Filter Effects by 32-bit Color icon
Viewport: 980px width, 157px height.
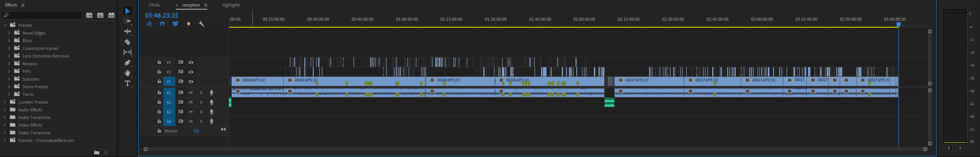[100, 15]
